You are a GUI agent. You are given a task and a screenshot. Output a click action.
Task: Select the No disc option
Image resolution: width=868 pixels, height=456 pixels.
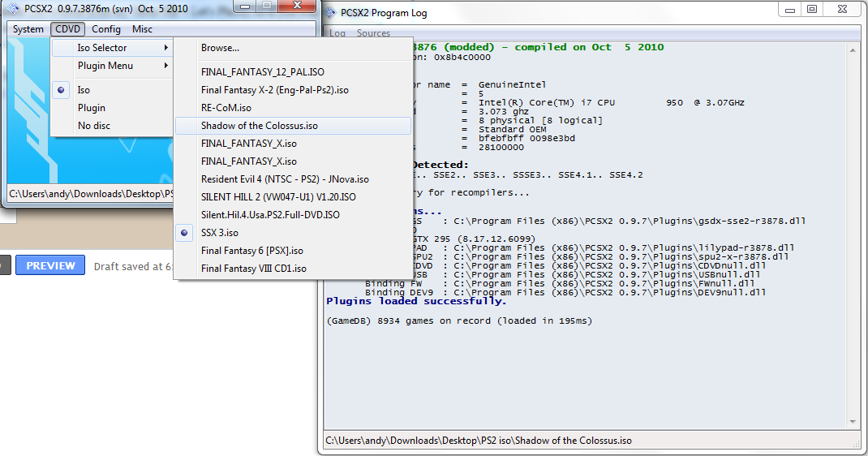(x=113, y=126)
